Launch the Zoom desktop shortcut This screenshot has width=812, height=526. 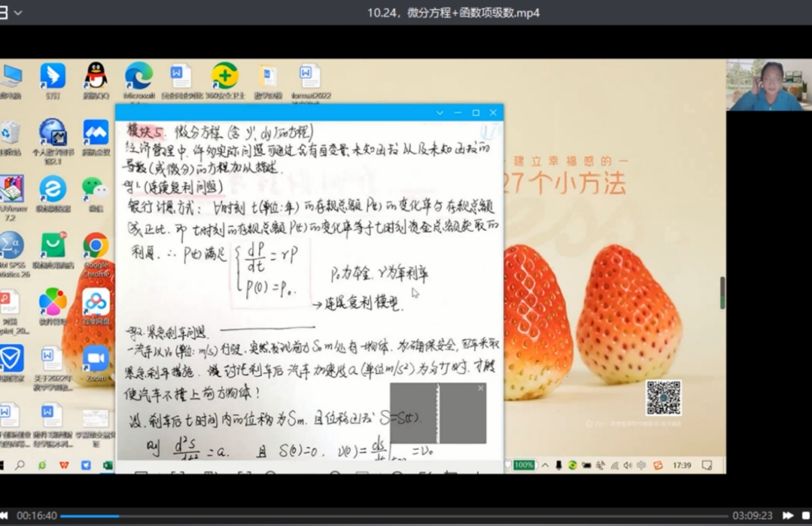coord(96,359)
